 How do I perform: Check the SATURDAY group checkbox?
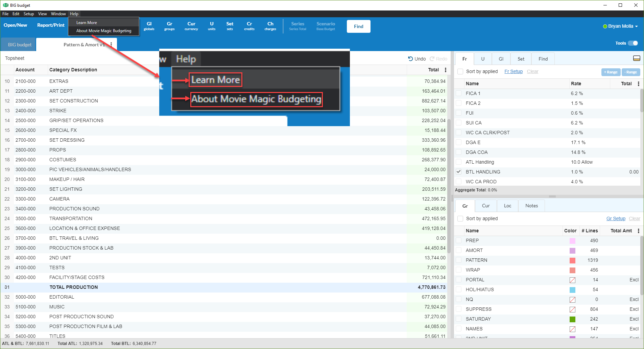[459, 319]
